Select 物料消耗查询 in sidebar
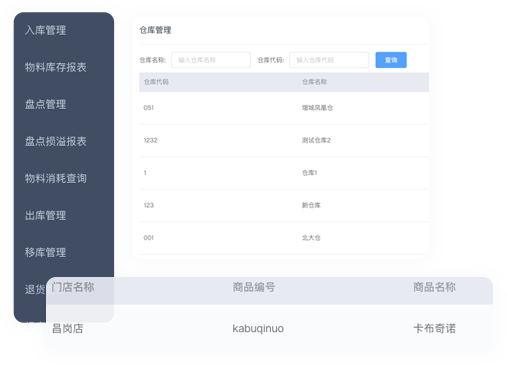 tap(56, 178)
